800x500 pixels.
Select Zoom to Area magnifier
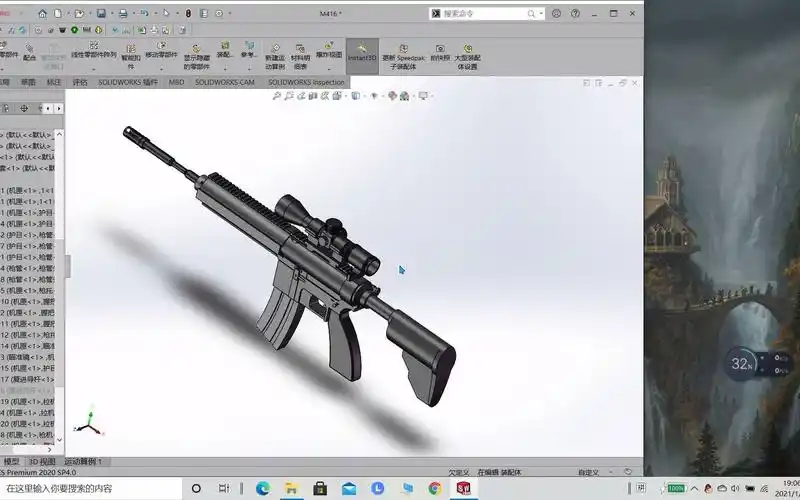289,95
